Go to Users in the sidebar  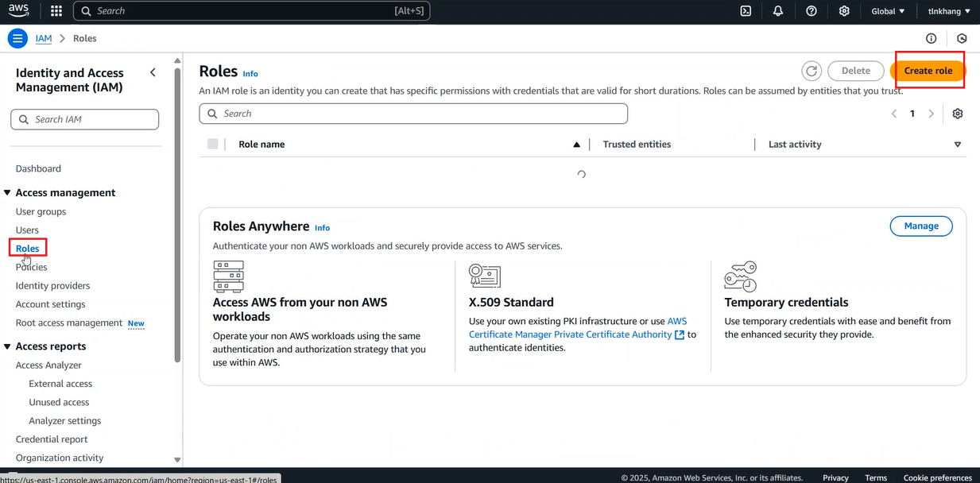coord(27,230)
